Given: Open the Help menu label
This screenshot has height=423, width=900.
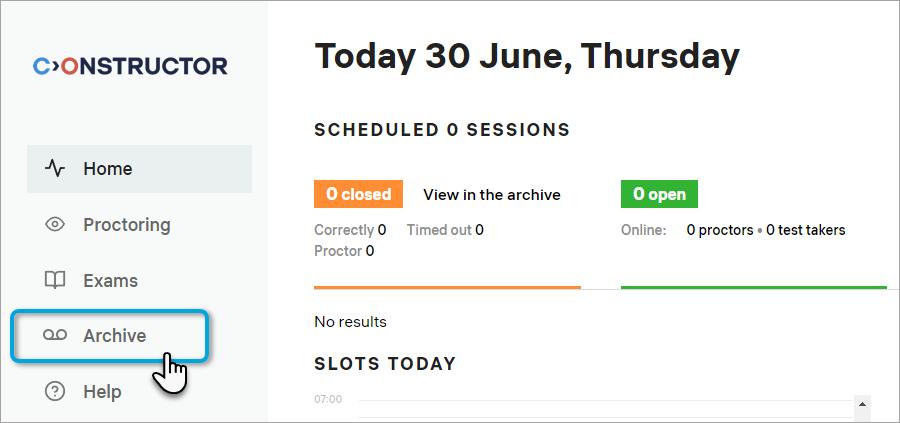Looking at the screenshot, I should click(102, 392).
